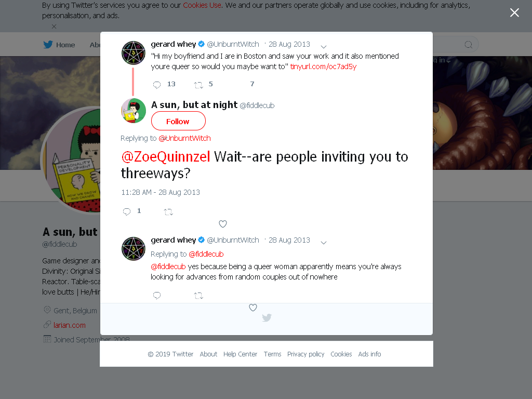This screenshot has height=399, width=532.
Task: Close the tweet overlay with white X
Action: 514,12
